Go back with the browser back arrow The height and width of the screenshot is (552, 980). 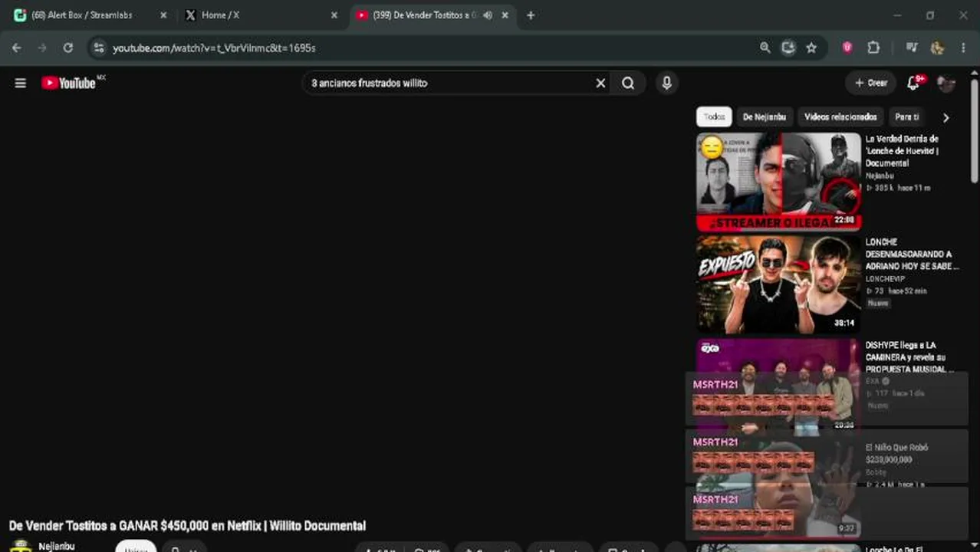tap(17, 48)
